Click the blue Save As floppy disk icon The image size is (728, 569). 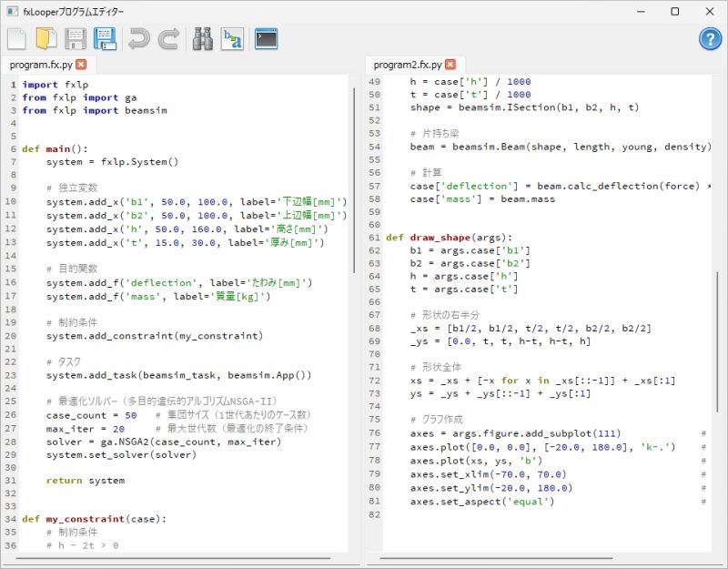(105, 38)
